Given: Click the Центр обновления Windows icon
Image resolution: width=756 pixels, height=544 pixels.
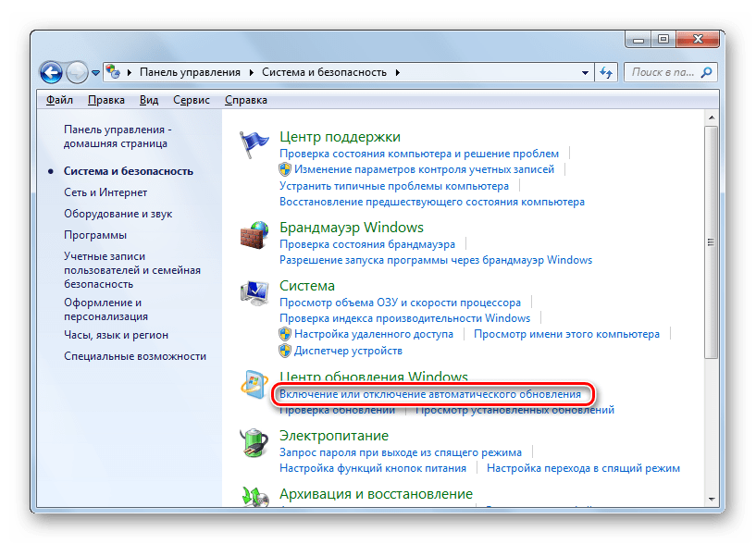Looking at the screenshot, I should tap(254, 384).
